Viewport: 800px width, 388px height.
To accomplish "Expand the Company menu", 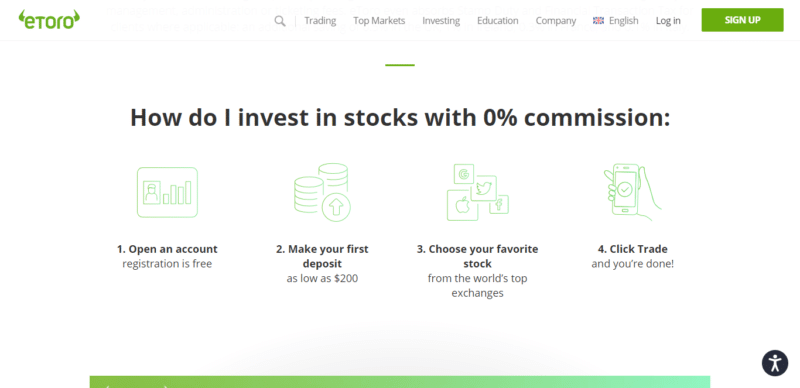I will [556, 20].
